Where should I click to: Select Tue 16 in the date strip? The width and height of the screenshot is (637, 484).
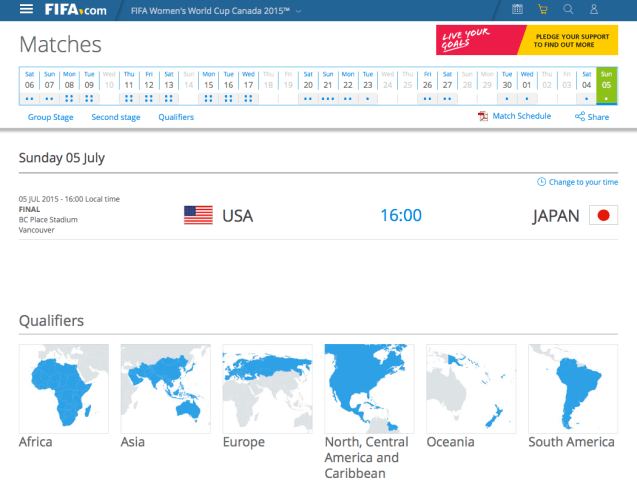(x=229, y=86)
